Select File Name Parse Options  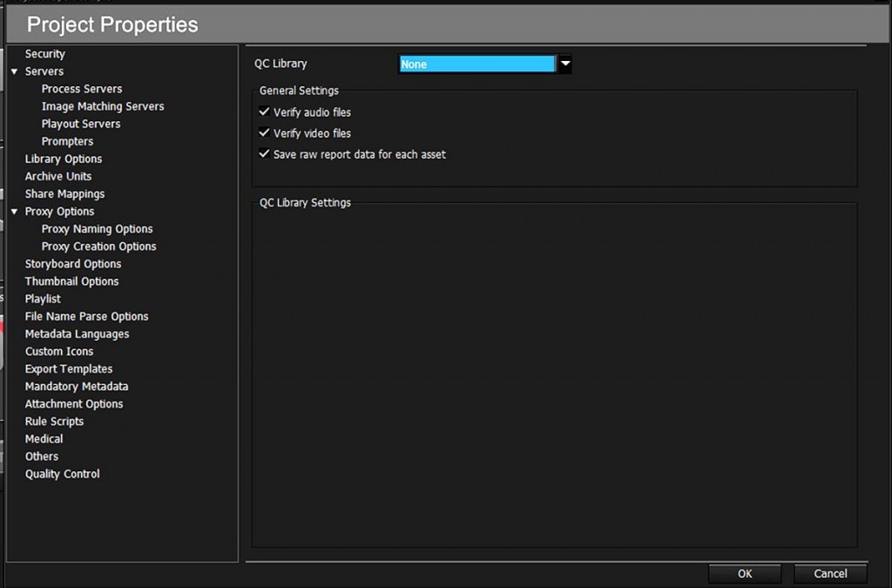coord(86,317)
